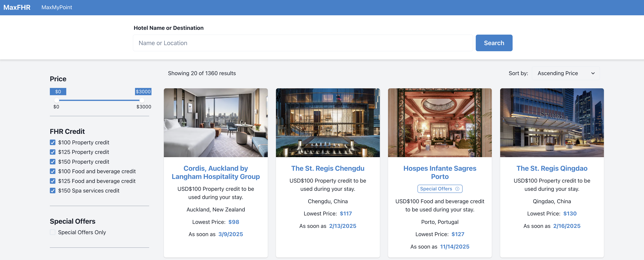This screenshot has height=260, width=644.
Task: Click 'Chengdu, China' location text
Action: (x=328, y=201)
